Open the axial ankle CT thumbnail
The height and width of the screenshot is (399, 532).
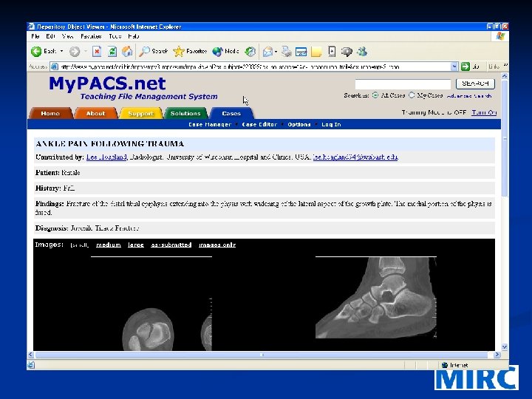point(151,304)
